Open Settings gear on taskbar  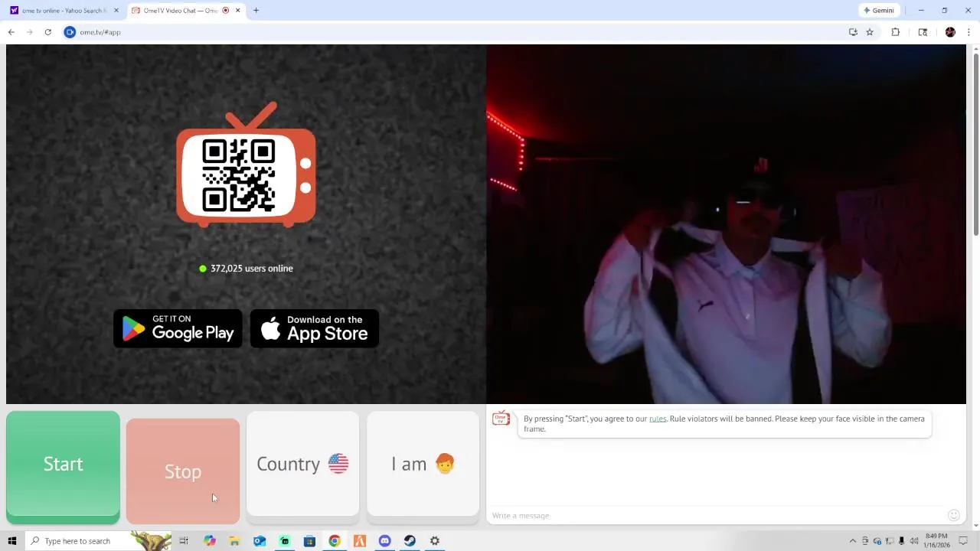(x=435, y=541)
